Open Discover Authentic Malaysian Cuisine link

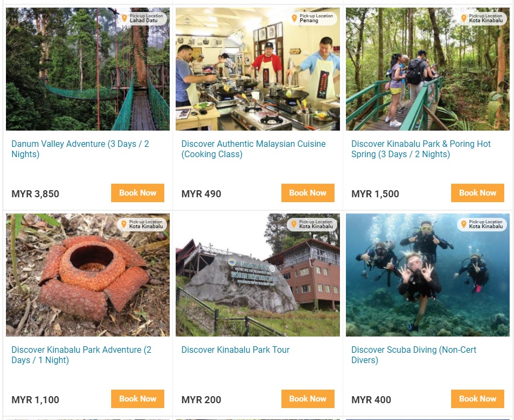pyautogui.click(x=253, y=149)
